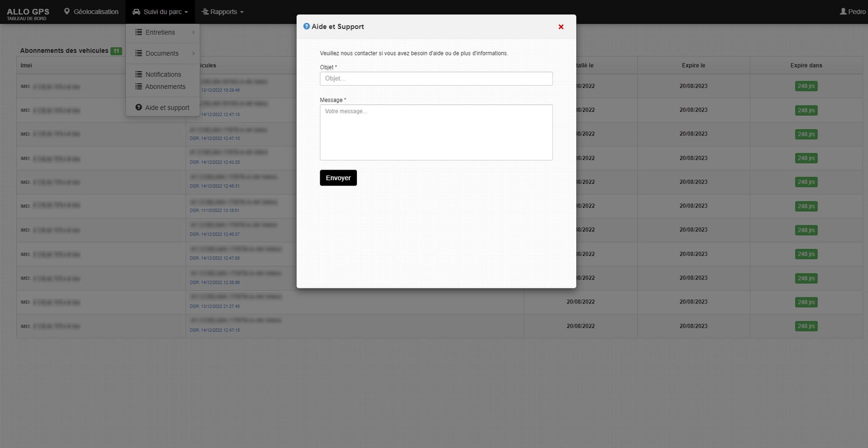This screenshot has width=868, height=448.
Task: Click the blue help icon in dialog title
Action: (x=306, y=27)
